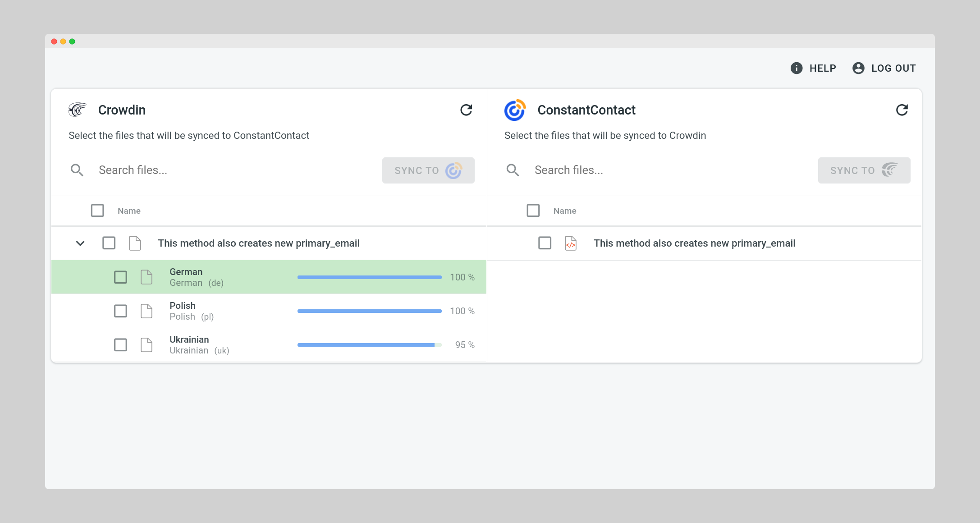Image resolution: width=980 pixels, height=523 pixels.
Task: Refresh the ConstantContact file list
Action: 902,110
